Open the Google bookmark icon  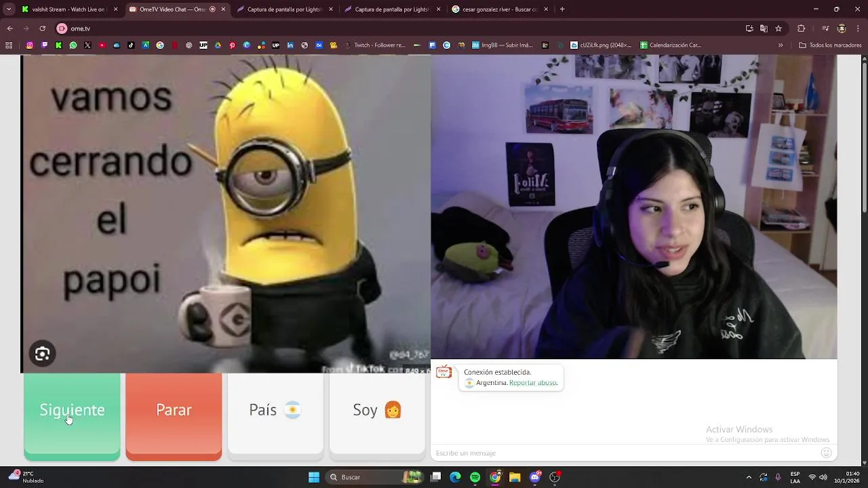point(160,45)
